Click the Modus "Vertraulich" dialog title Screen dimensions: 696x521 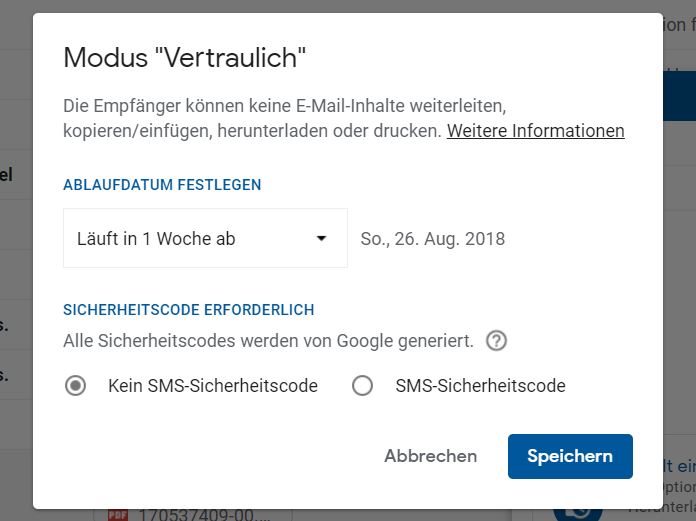pyautogui.click(x=184, y=57)
